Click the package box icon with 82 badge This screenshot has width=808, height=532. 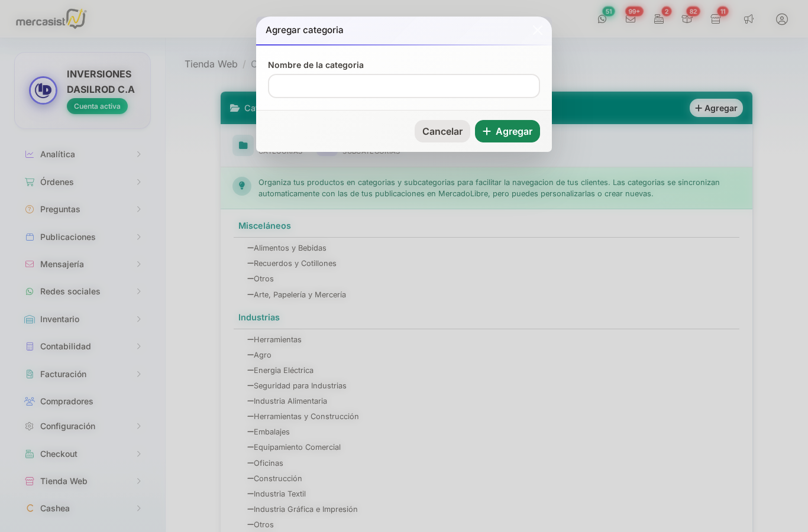(687, 19)
